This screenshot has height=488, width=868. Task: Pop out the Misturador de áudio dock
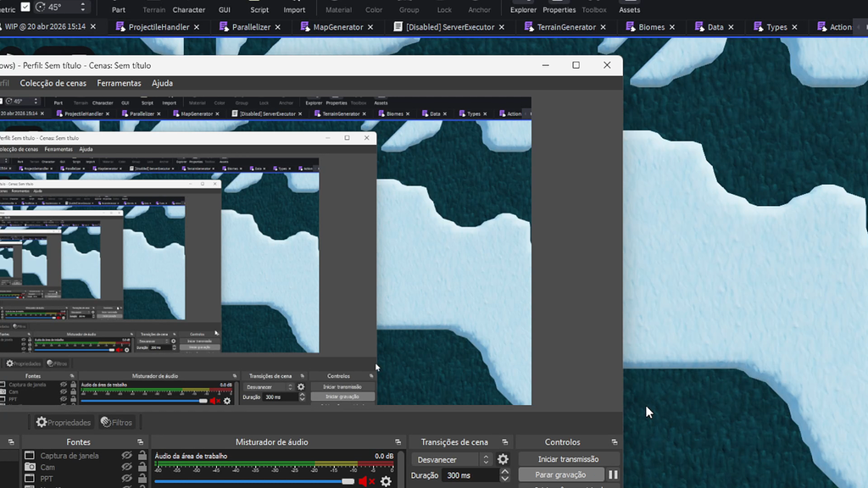click(398, 442)
